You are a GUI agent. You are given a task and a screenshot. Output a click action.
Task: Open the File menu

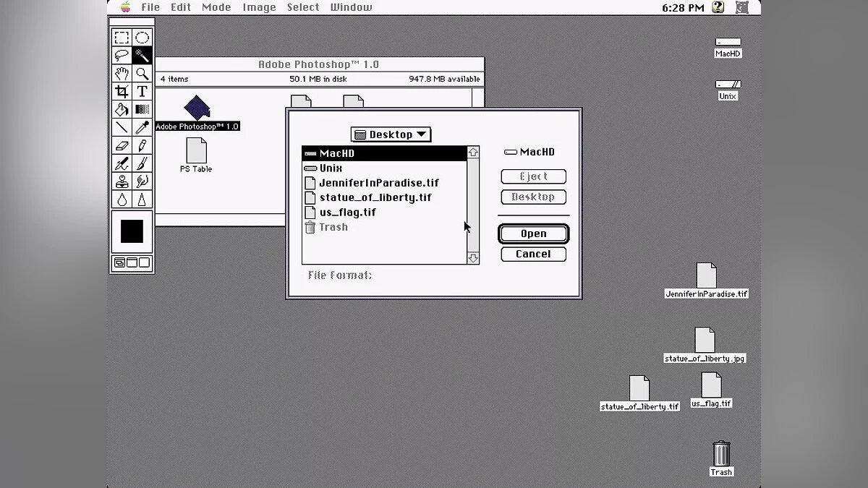150,7
